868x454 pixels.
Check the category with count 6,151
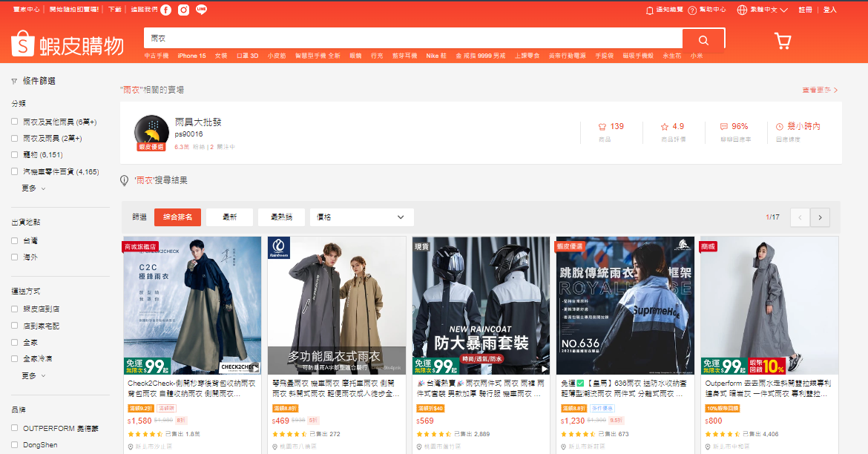pos(14,155)
